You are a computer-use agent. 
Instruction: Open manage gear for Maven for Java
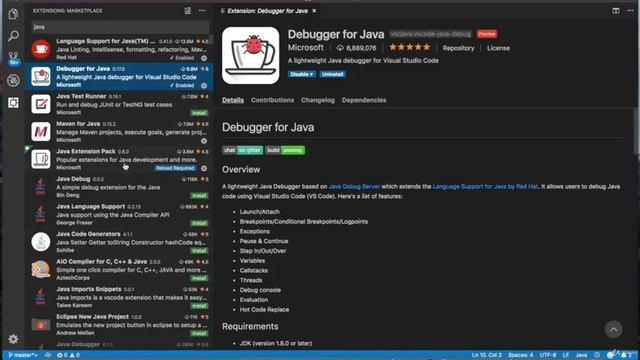pos(204,141)
